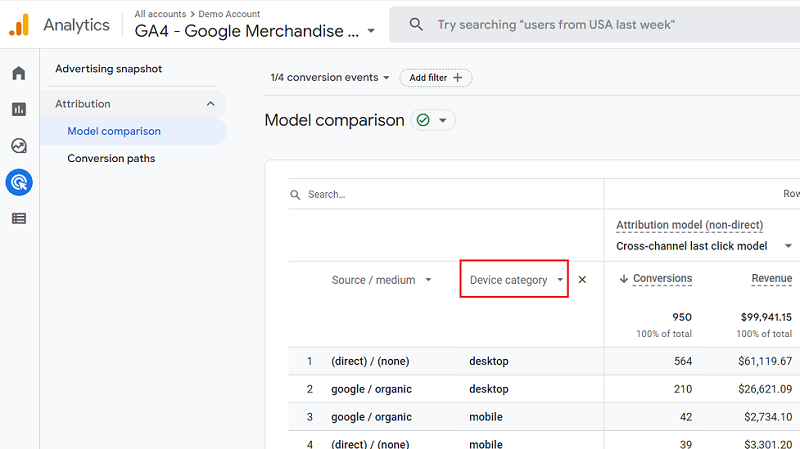
Task: Select Model comparison in the menu
Action: [x=133, y=131]
